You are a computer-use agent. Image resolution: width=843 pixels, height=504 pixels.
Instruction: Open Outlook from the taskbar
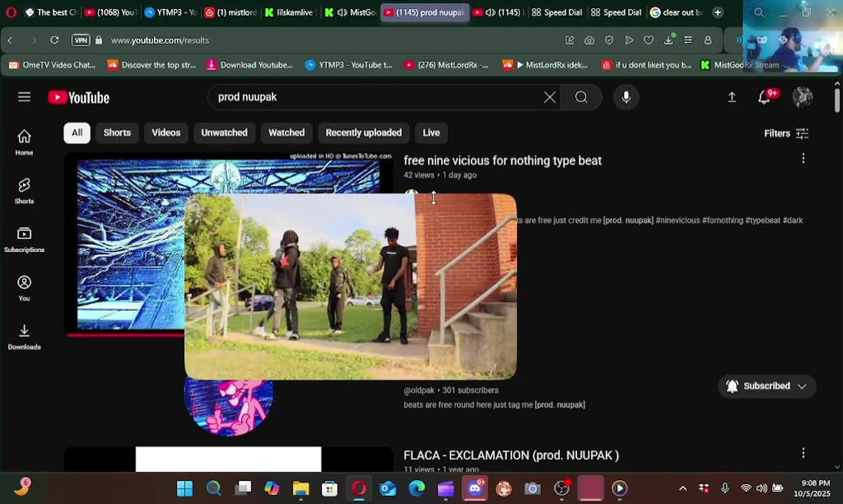pyautogui.click(x=388, y=489)
